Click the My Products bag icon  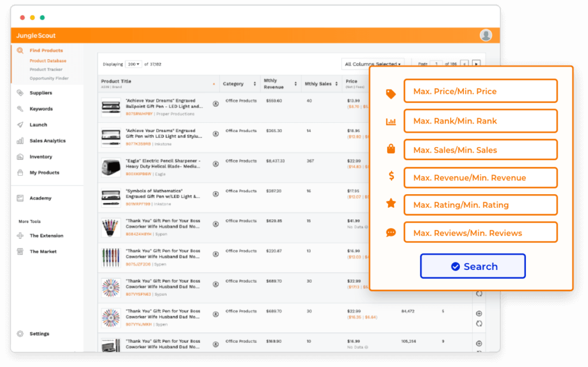coord(20,173)
